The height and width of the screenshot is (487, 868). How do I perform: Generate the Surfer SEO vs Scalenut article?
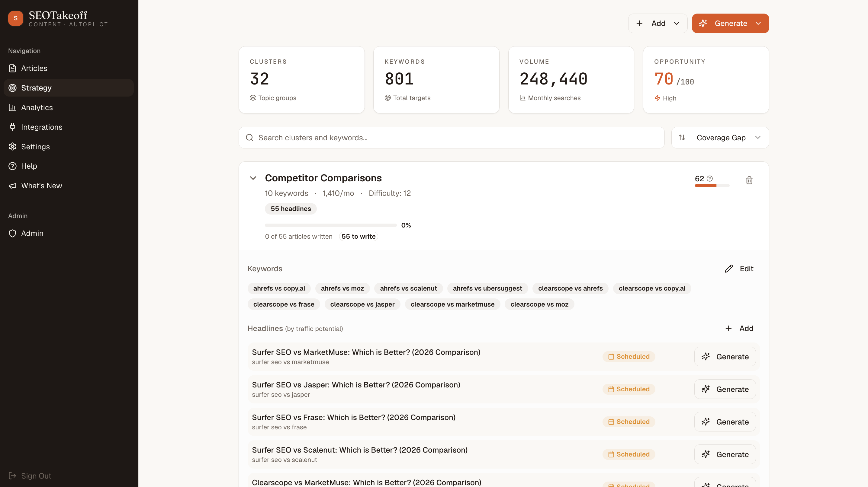pyautogui.click(x=725, y=454)
